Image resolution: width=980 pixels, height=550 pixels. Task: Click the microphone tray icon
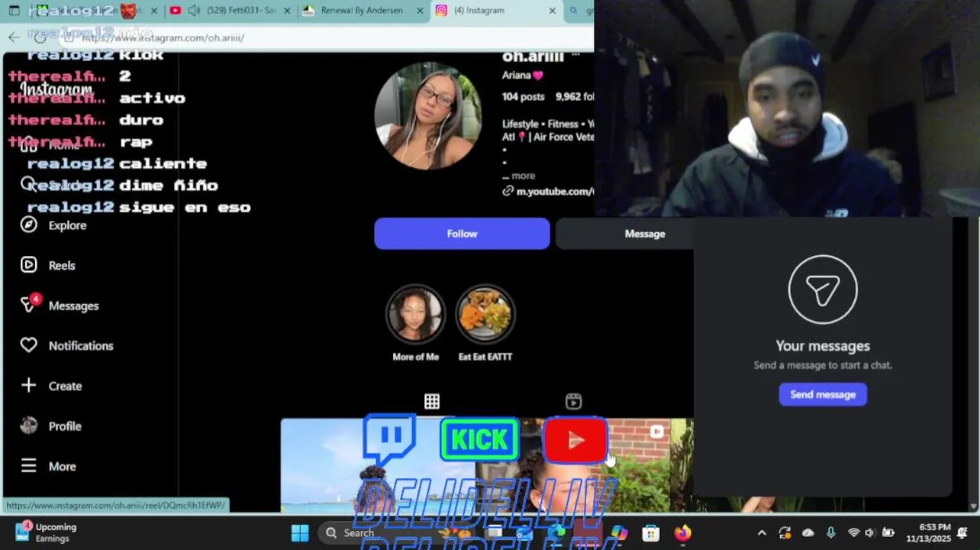coord(831,532)
